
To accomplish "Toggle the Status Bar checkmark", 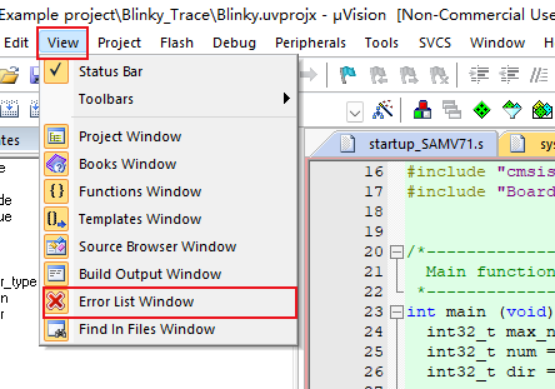I will tap(56, 71).
